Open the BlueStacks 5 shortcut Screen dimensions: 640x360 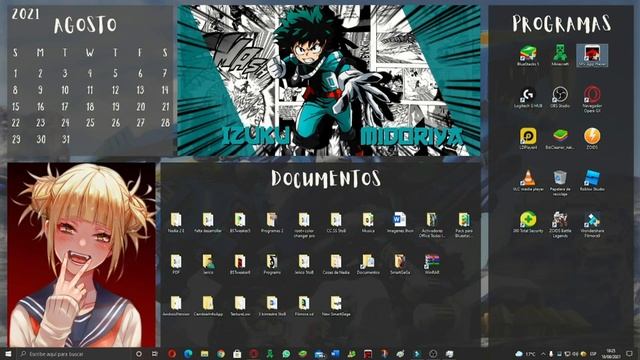[528, 56]
